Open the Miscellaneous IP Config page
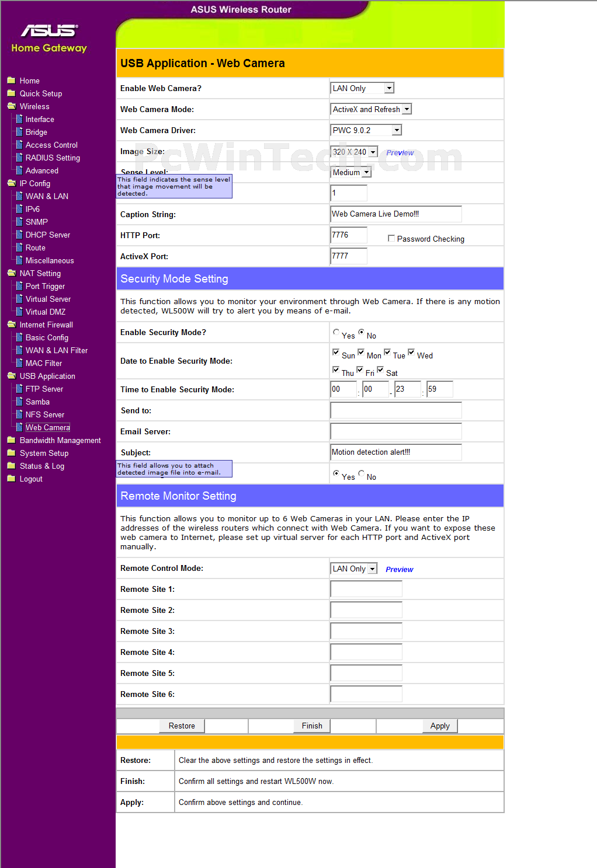 pos(50,260)
